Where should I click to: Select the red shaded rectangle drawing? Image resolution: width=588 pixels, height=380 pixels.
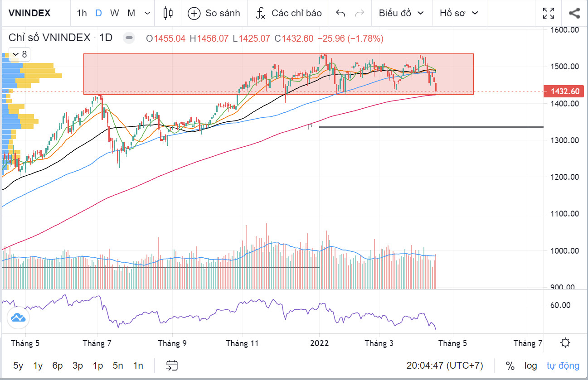coord(278,74)
